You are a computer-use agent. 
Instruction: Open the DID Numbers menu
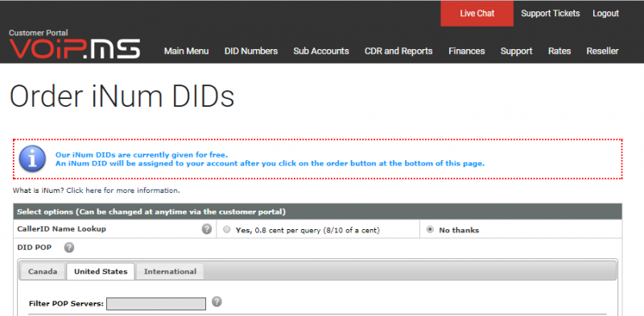[x=251, y=51]
